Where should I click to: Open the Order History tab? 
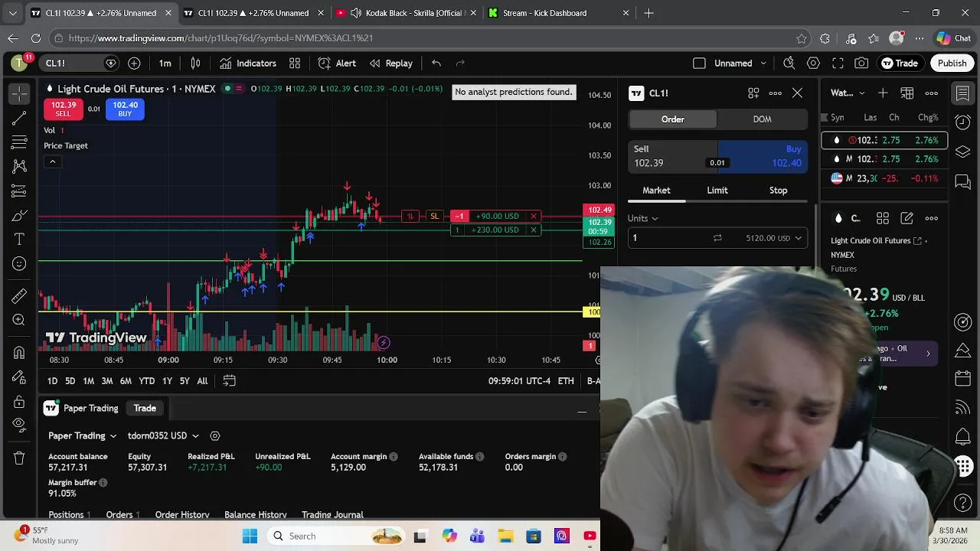click(x=182, y=515)
